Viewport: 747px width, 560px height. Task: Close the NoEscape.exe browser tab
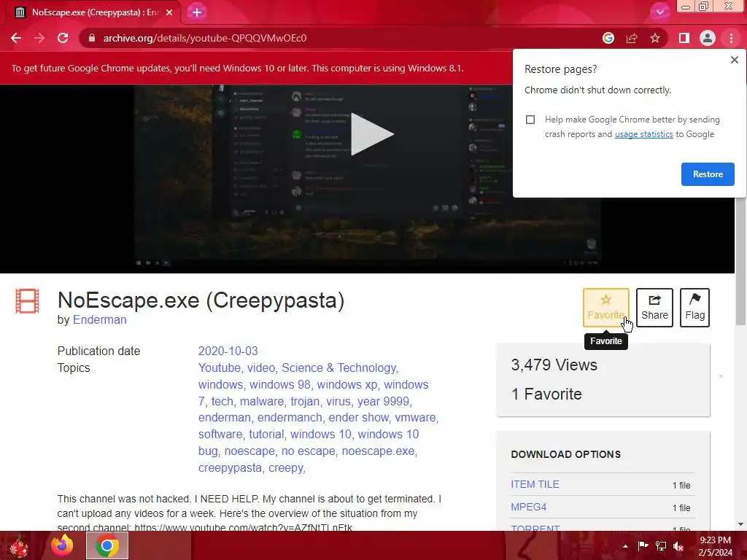pos(169,12)
